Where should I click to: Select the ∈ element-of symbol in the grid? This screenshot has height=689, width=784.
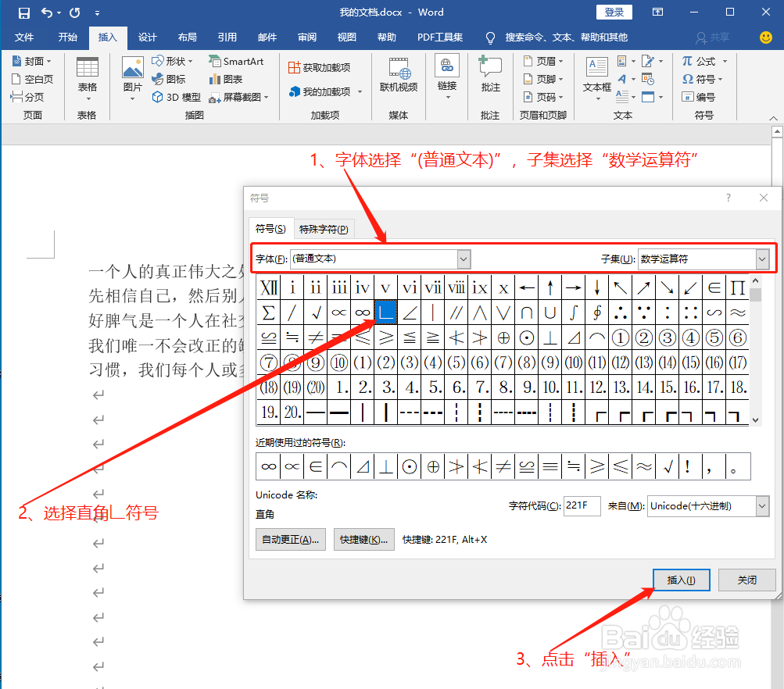tap(714, 287)
